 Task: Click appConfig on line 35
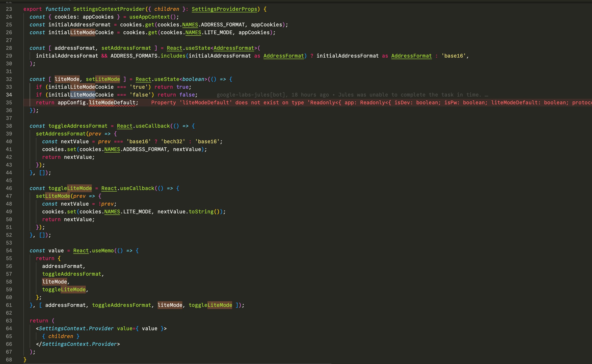(x=72, y=103)
